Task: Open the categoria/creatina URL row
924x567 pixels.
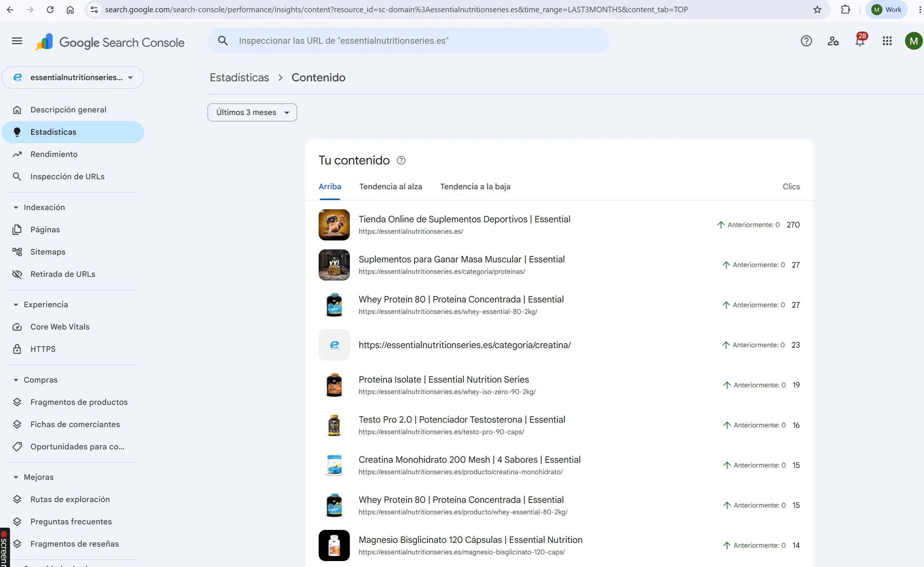Action: (x=559, y=345)
